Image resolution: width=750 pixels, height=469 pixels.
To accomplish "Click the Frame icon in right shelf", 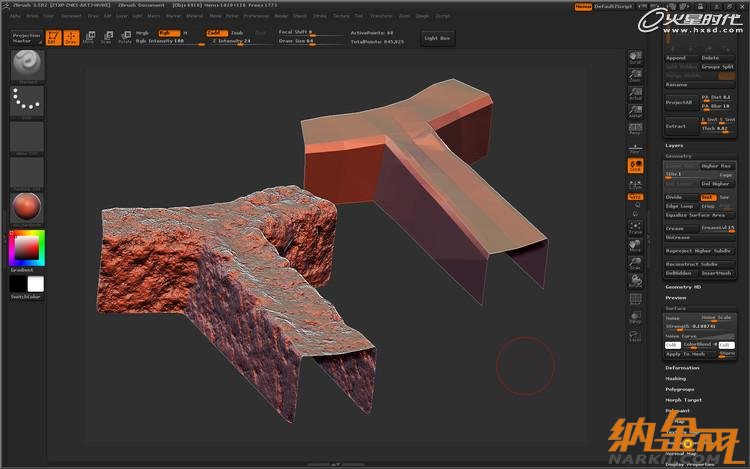I will click(635, 226).
